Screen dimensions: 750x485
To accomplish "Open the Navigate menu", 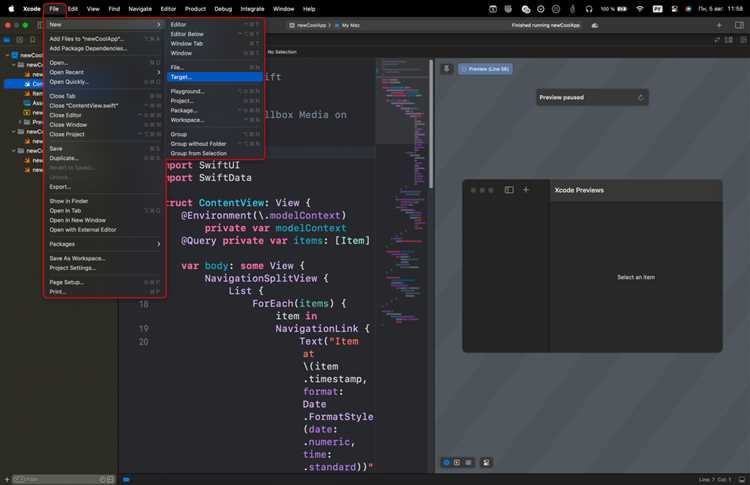I will pyautogui.click(x=140, y=9).
